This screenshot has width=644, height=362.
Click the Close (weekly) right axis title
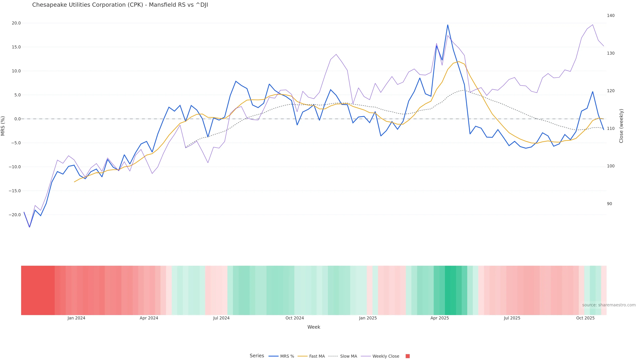[x=621, y=126]
